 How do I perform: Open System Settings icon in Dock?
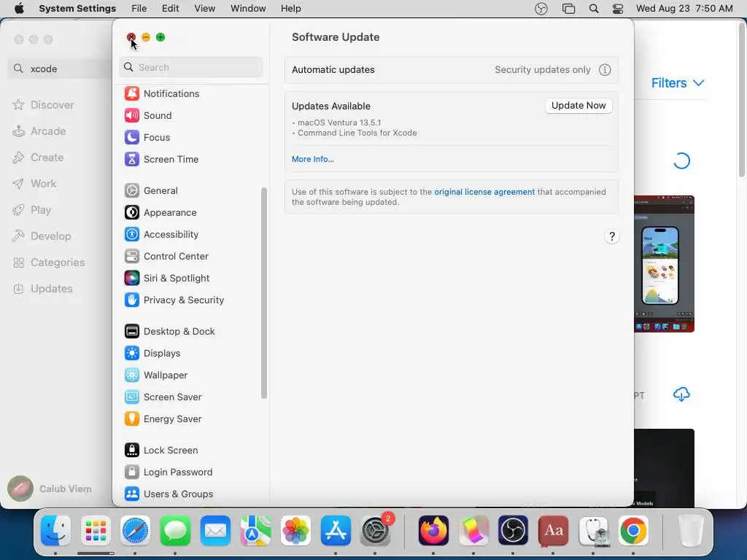pyautogui.click(x=376, y=531)
